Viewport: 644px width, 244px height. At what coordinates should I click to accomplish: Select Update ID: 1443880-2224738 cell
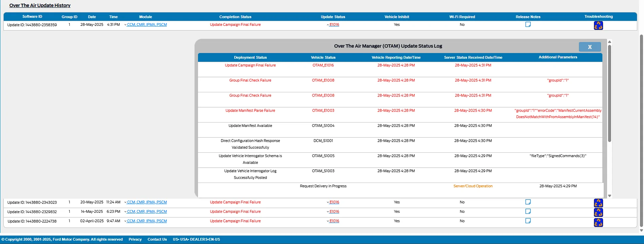point(32,221)
